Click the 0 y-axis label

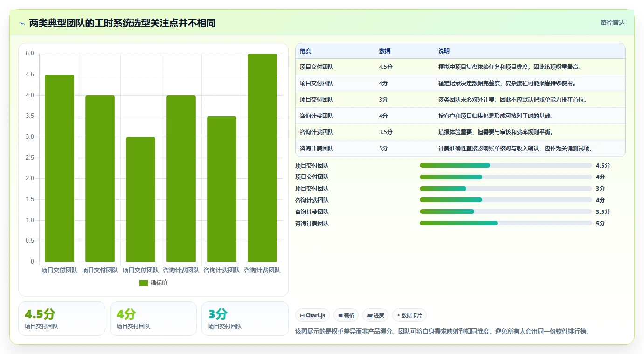click(32, 262)
